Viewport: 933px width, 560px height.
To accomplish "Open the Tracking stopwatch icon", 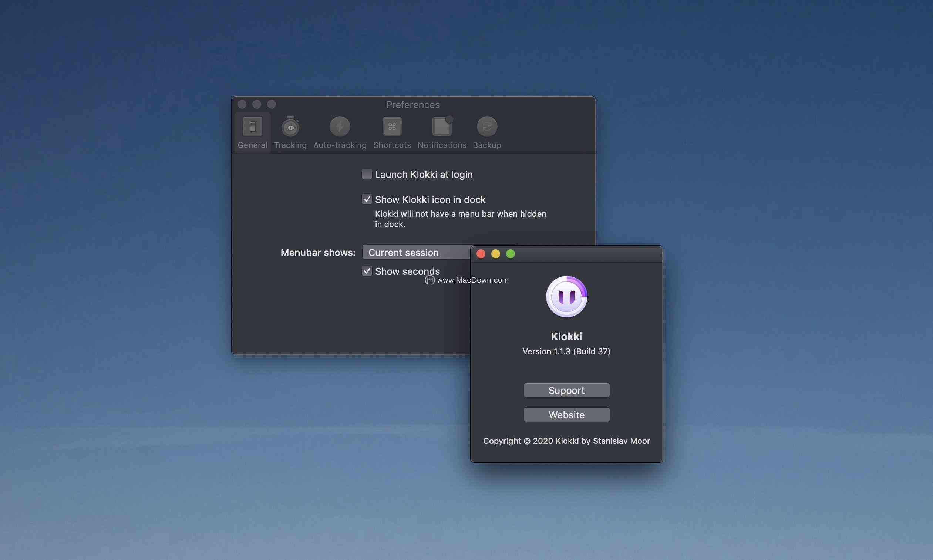I will (x=290, y=126).
